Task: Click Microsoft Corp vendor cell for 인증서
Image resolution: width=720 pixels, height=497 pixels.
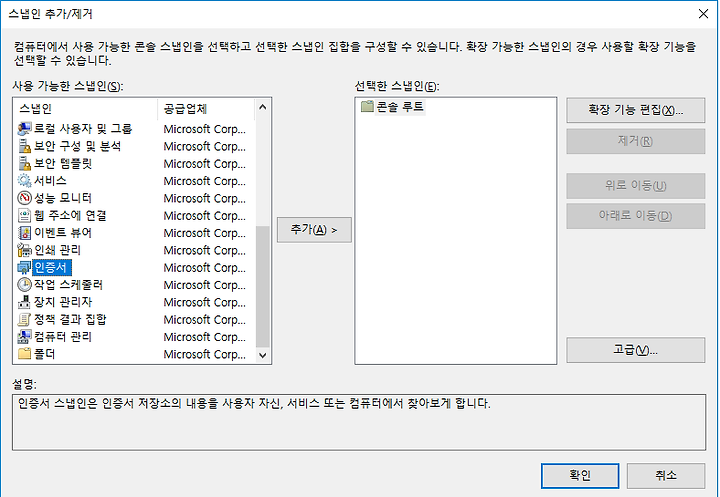Action: 205,267
